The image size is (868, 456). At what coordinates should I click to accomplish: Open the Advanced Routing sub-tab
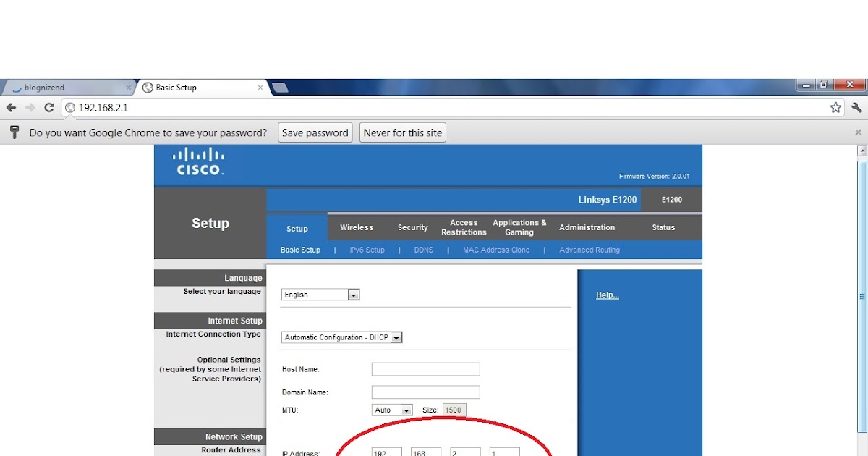(590, 250)
